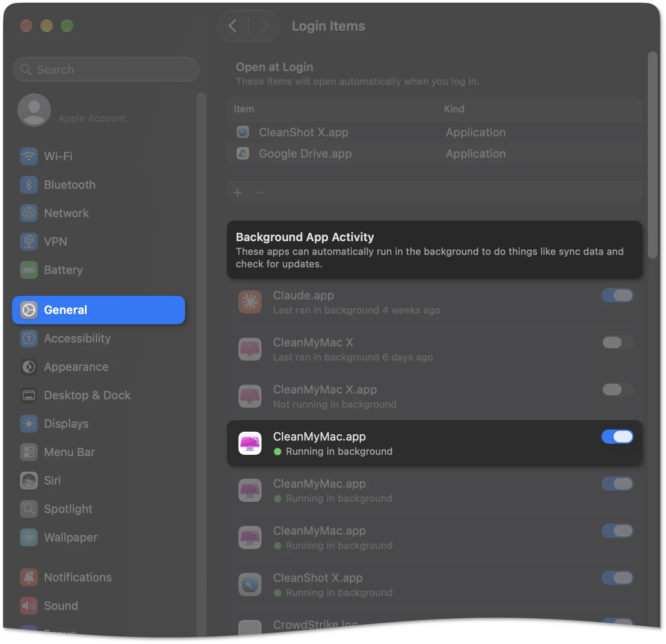Screen dimensions: 666x644
Task: Open the Bluetooth settings pane
Action: [x=99, y=185]
